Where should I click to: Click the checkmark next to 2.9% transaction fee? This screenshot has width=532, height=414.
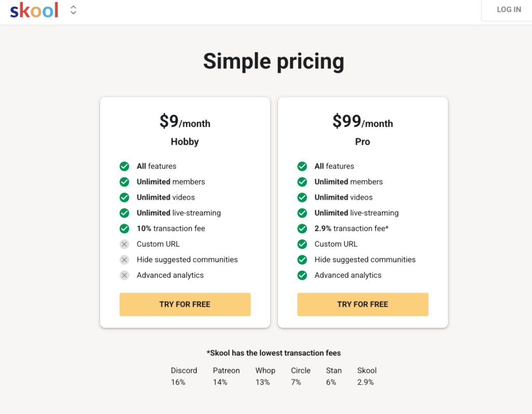(302, 228)
